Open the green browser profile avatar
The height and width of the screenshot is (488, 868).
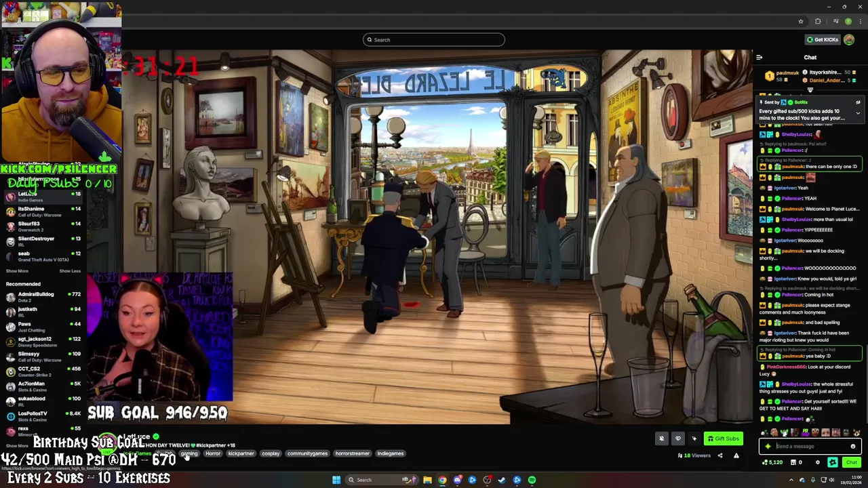tap(848, 21)
